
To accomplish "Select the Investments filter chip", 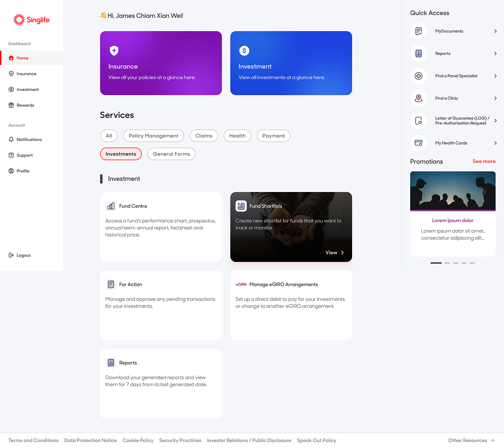I will [121, 154].
